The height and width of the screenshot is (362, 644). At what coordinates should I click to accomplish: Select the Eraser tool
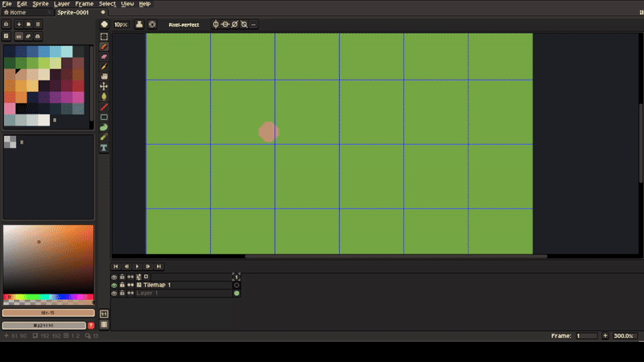coord(104,56)
